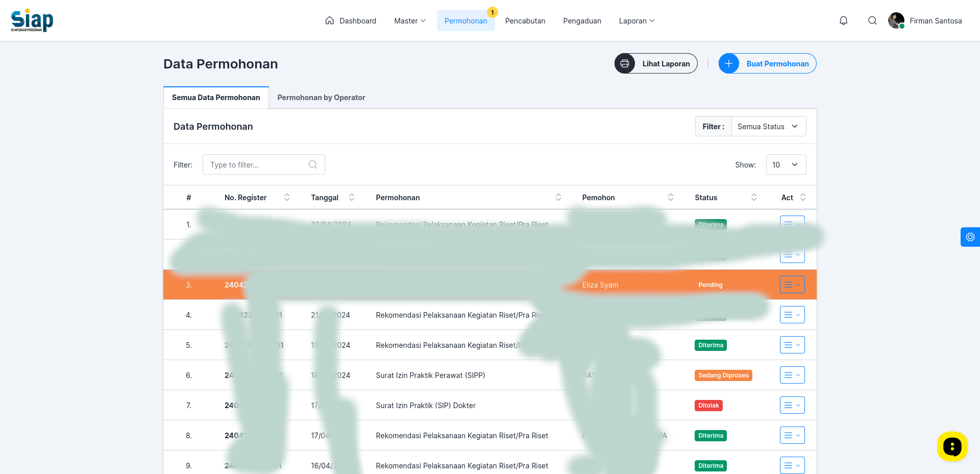The width and height of the screenshot is (980, 474).
Task: Expand the Laporan menu in navbar
Action: tap(636, 21)
